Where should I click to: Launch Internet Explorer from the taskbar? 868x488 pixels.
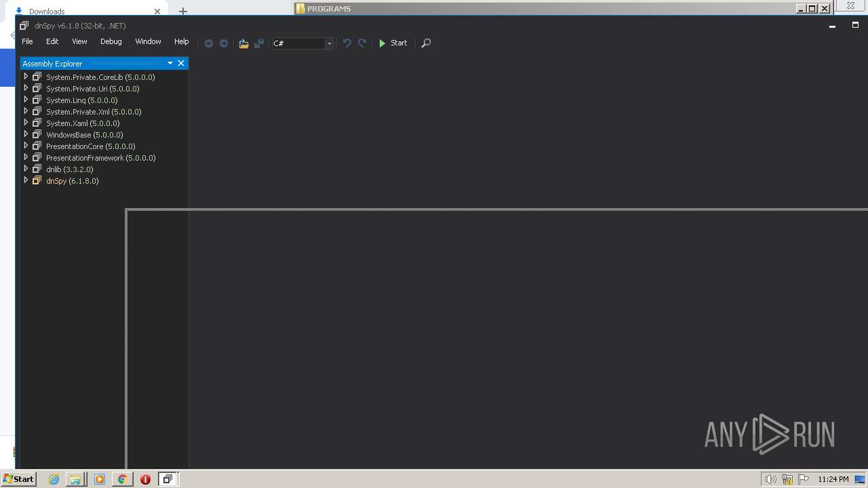pyautogui.click(x=54, y=479)
